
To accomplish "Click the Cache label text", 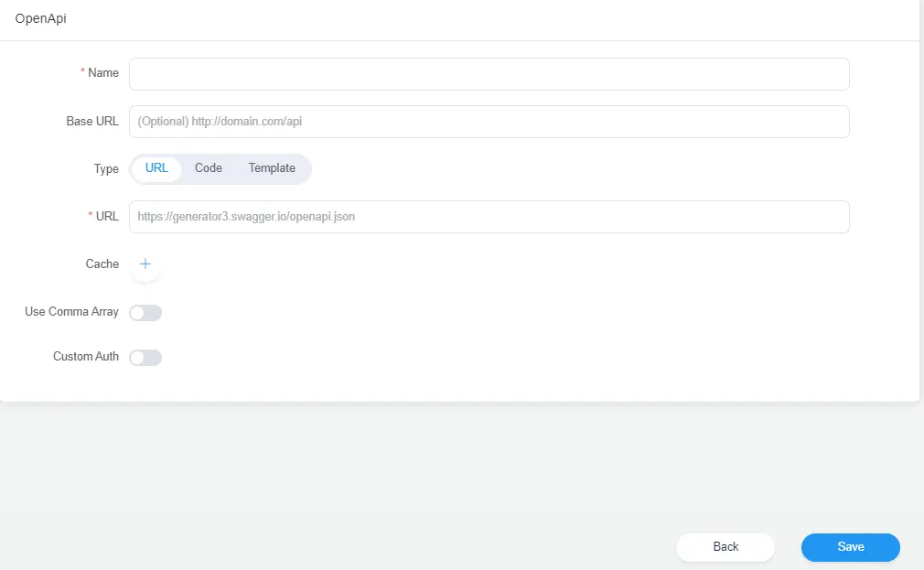I will click(x=102, y=264).
